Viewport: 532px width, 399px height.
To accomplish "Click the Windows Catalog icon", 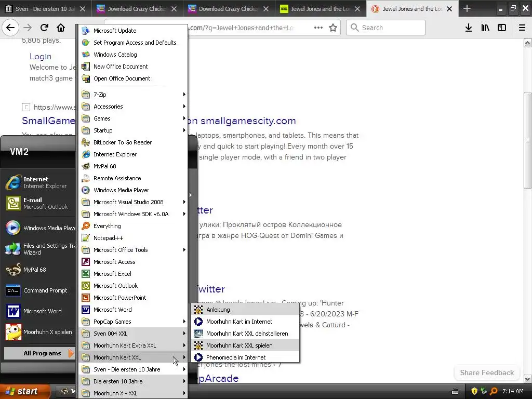I will coord(86,54).
